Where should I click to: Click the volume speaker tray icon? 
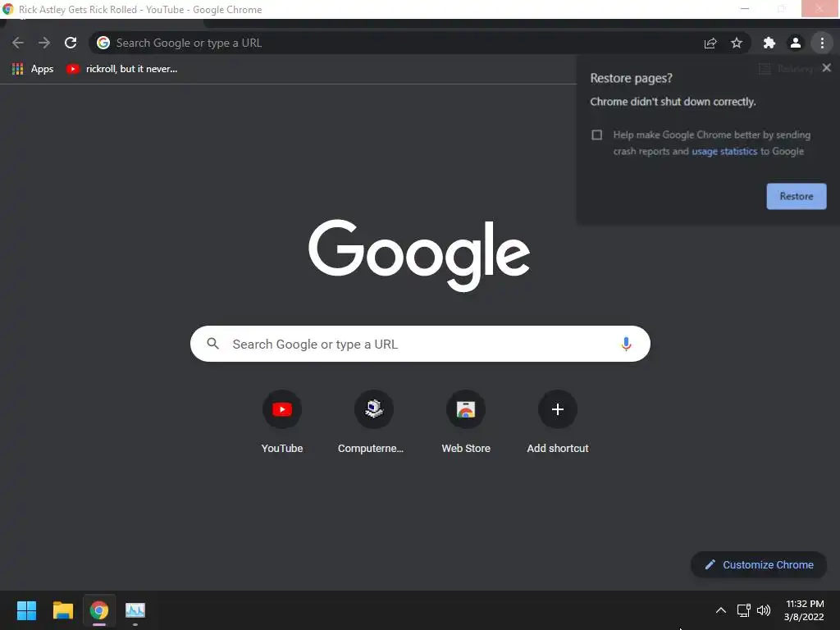pos(764,610)
